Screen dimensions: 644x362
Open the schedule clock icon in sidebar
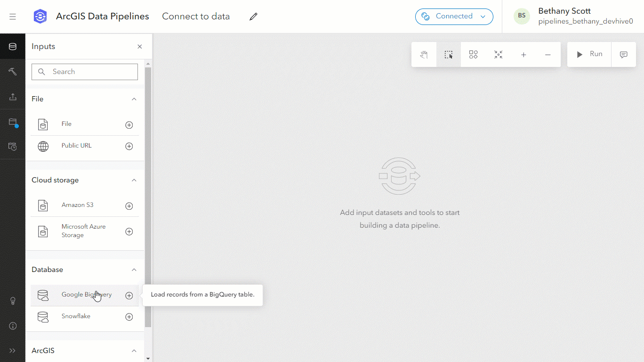pyautogui.click(x=13, y=147)
